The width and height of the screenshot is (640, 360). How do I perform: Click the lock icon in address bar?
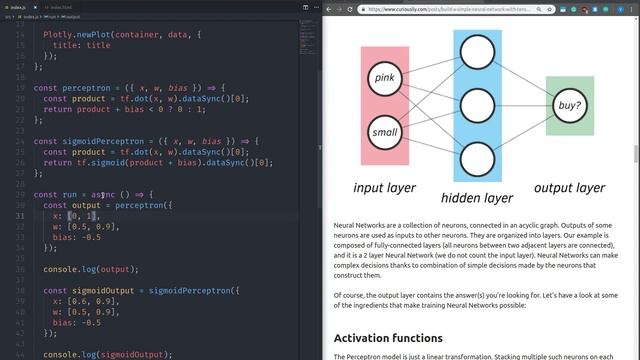(363, 9)
